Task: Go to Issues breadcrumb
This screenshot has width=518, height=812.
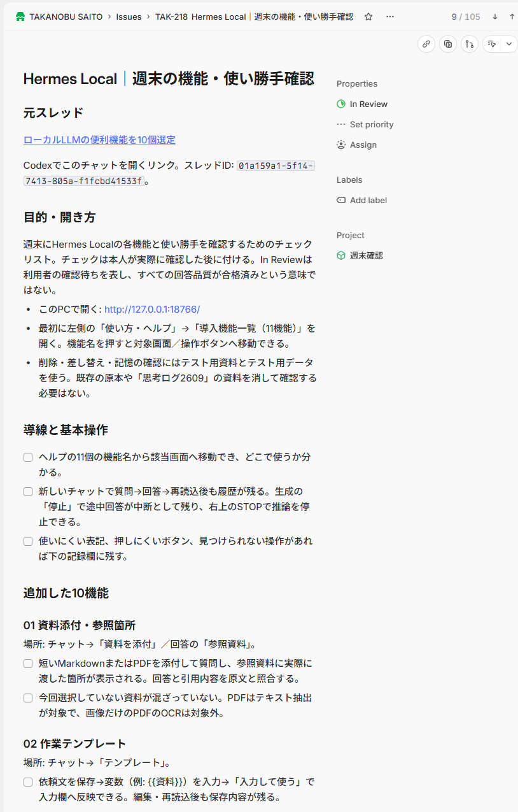Action: coord(129,17)
